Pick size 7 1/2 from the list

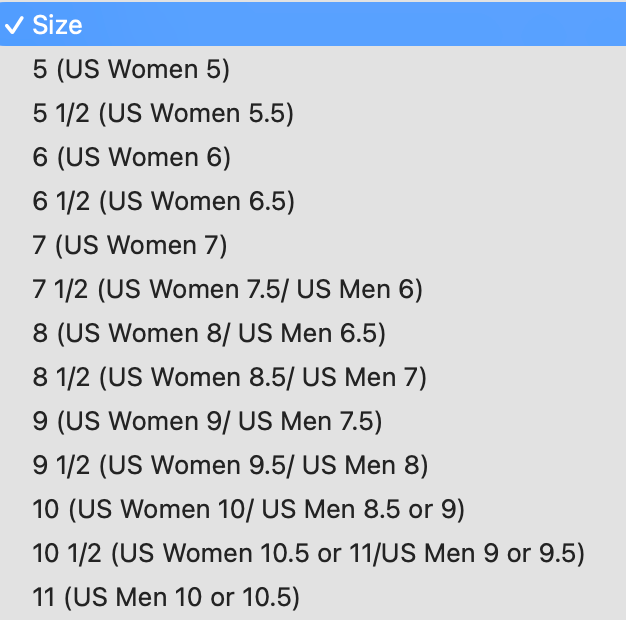227,290
